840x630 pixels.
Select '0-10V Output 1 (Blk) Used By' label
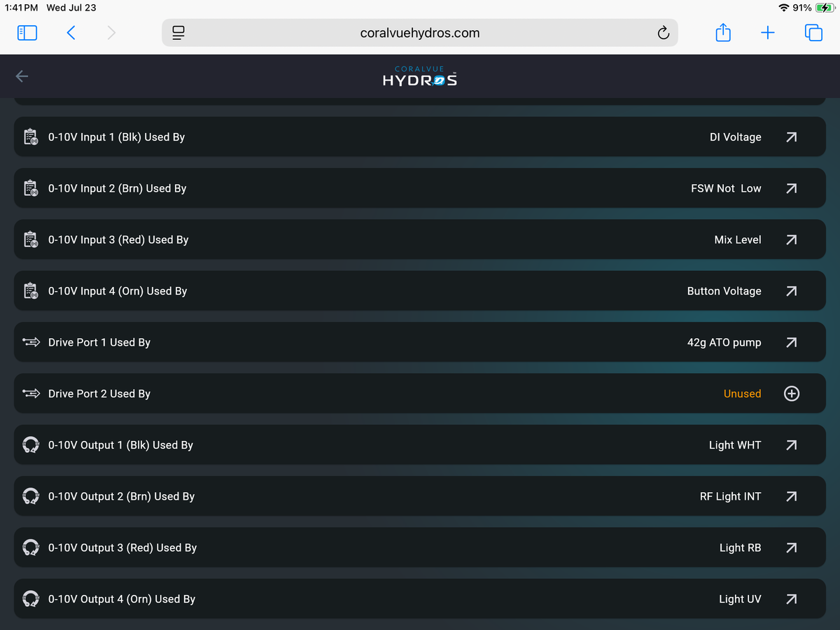120,445
